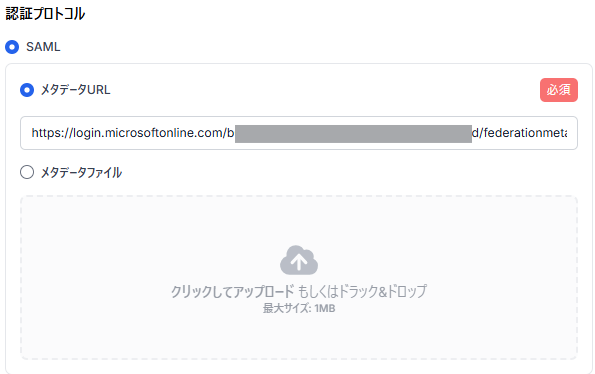
Task: Choose the メタデータURL radio option
Action: (x=27, y=90)
